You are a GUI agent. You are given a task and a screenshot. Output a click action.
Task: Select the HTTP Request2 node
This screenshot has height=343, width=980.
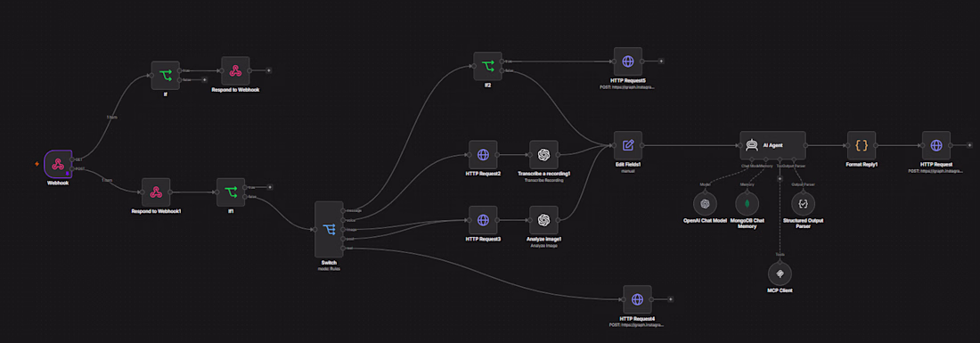(483, 154)
